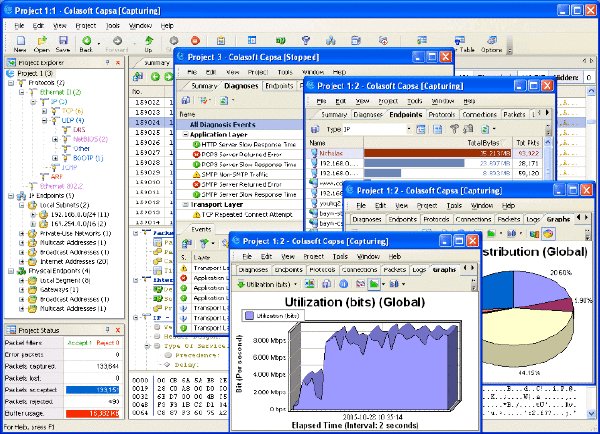Click the Packets accepted blue progress bar
This screenshot has width=600, height=434.
point(93,390)
